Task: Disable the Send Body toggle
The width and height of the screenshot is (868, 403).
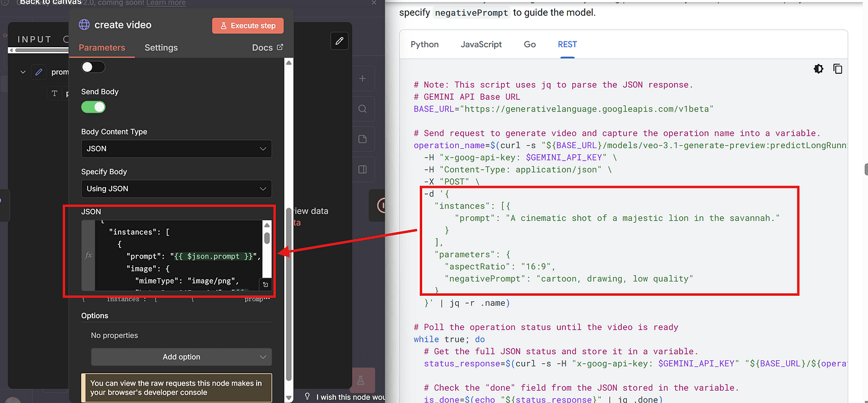Action: 93,107
